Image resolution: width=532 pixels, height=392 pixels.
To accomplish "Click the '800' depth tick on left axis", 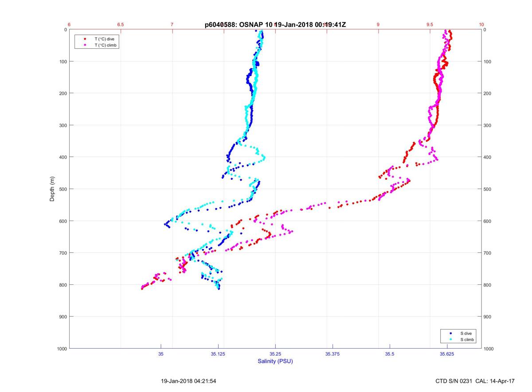I will (x=62, y=285).
